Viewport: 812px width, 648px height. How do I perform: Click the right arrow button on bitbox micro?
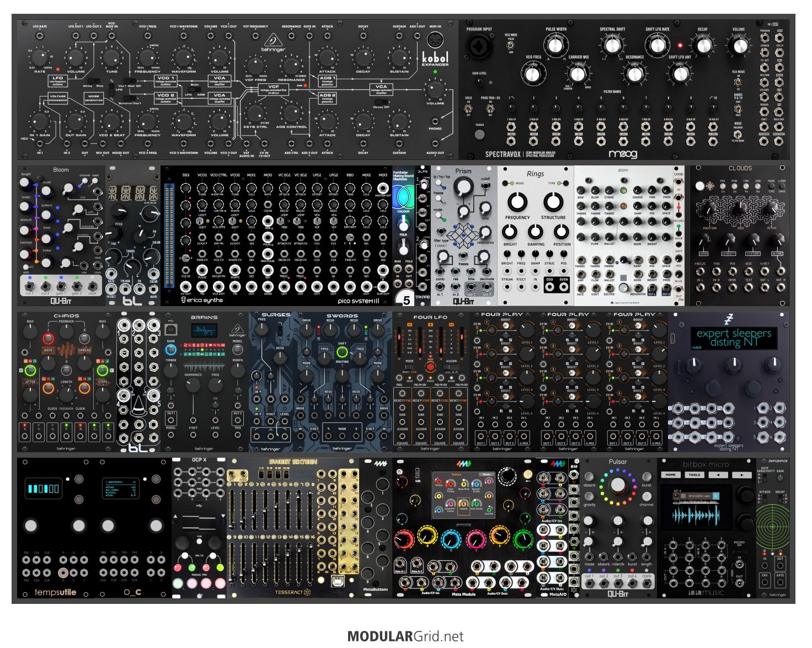pyautogui.click(x=741, y=475)
